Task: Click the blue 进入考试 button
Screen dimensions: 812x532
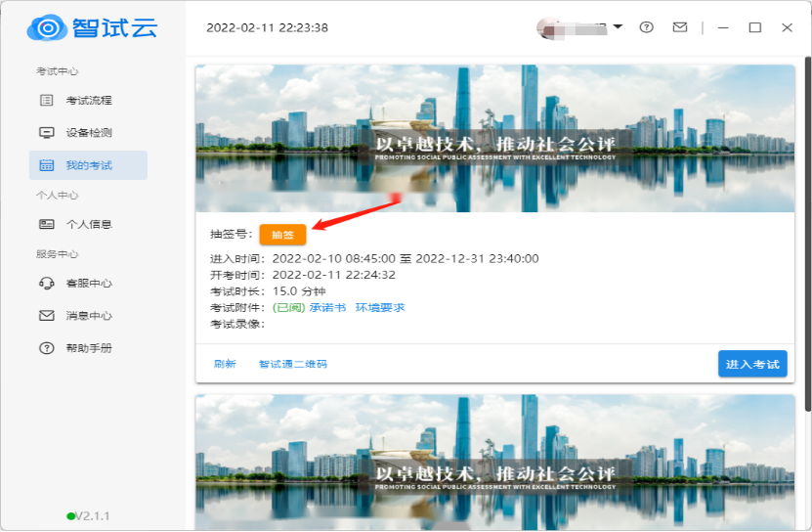Action: (x=752, y=364)
